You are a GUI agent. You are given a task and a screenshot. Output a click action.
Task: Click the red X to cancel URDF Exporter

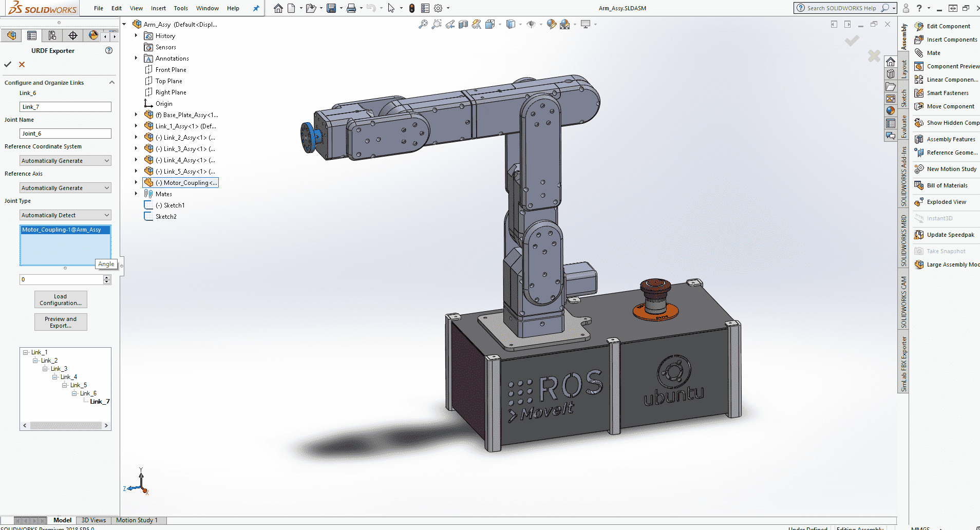click(x=22, y=64)
